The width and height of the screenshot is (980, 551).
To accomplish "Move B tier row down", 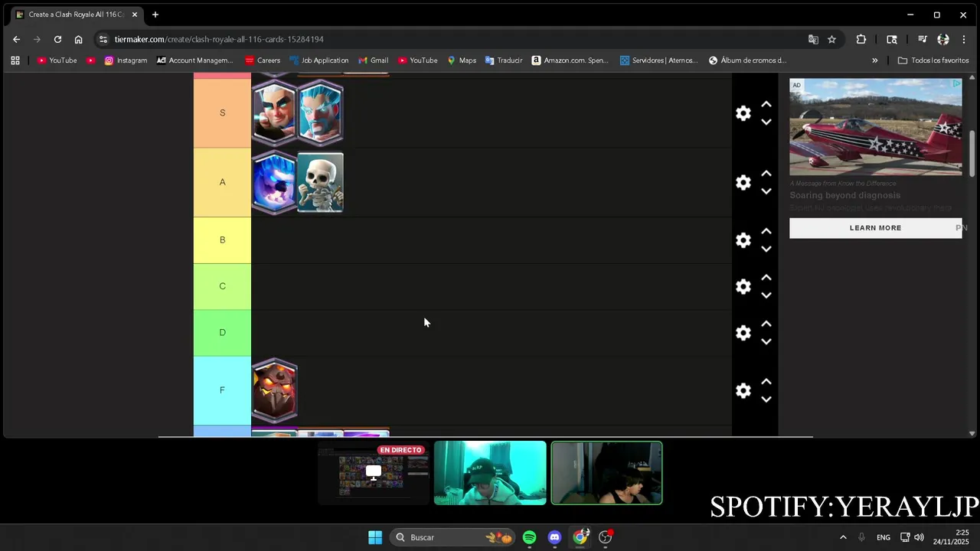I will point(766,249).
